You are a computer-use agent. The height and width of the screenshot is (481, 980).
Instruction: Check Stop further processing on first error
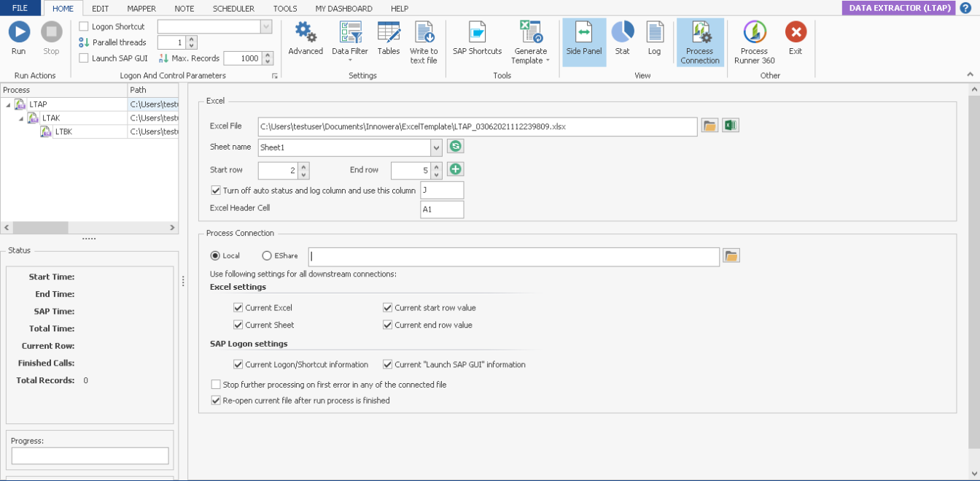click(x=216, y=385)
